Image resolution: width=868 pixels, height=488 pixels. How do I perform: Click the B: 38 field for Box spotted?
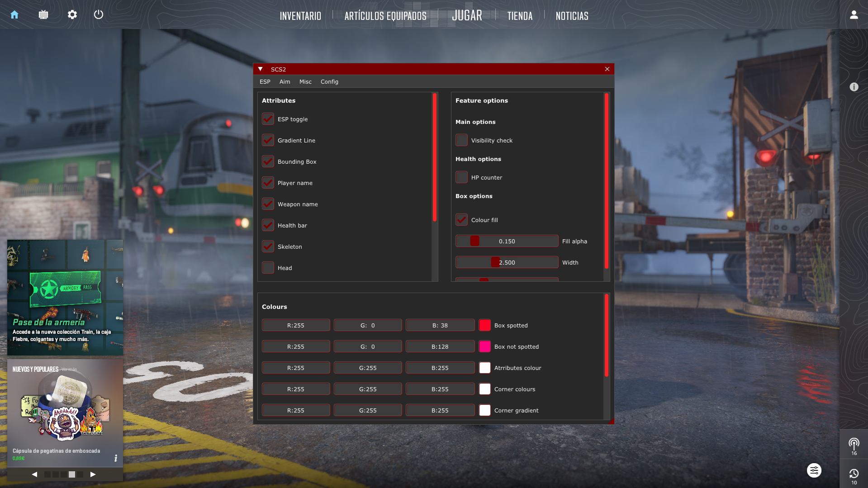pos(440,325)
